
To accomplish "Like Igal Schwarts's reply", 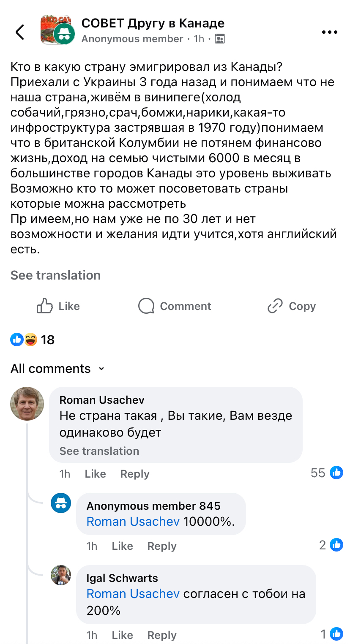I will pos(122,635).
